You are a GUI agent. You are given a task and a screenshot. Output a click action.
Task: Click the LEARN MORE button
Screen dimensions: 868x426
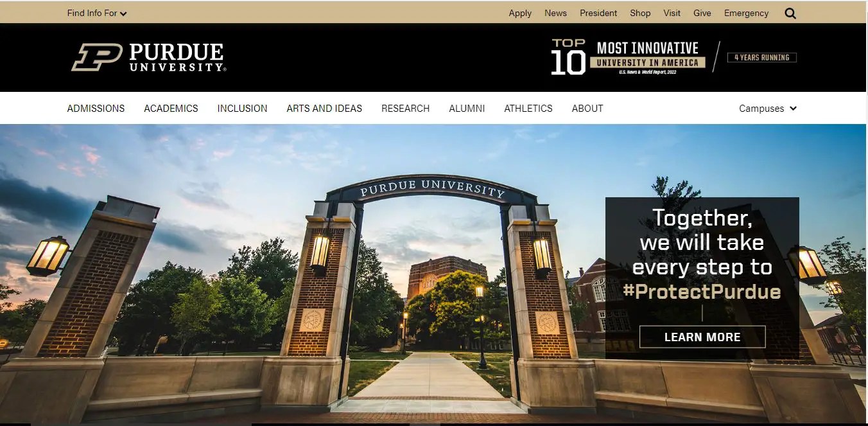point(702,336)
